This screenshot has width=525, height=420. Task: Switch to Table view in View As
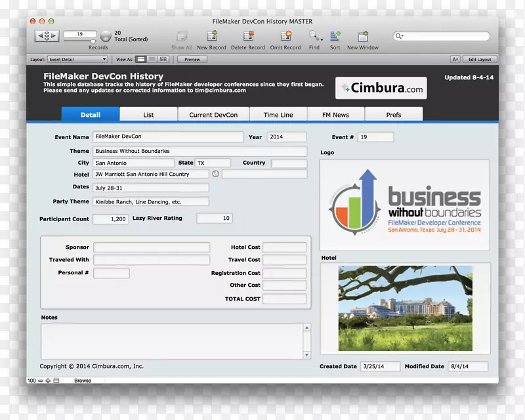pos(163,59)
